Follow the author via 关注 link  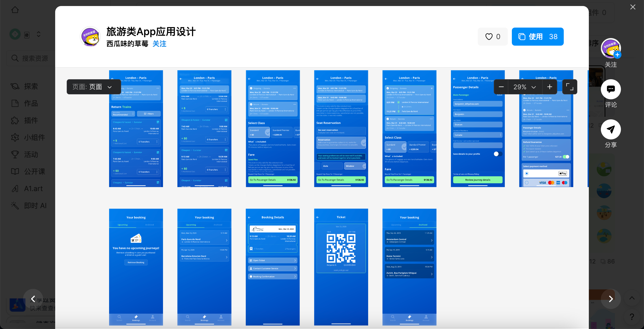click(x=159, y=44)
